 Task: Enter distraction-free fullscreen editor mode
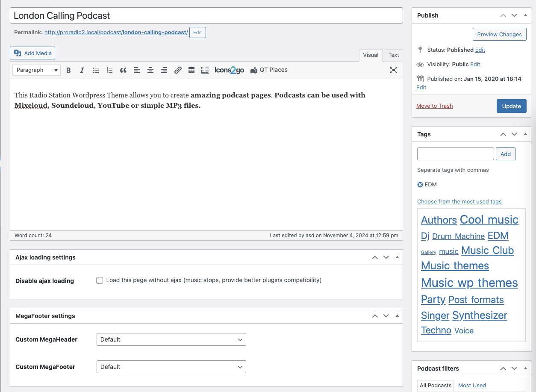[394, 71]
